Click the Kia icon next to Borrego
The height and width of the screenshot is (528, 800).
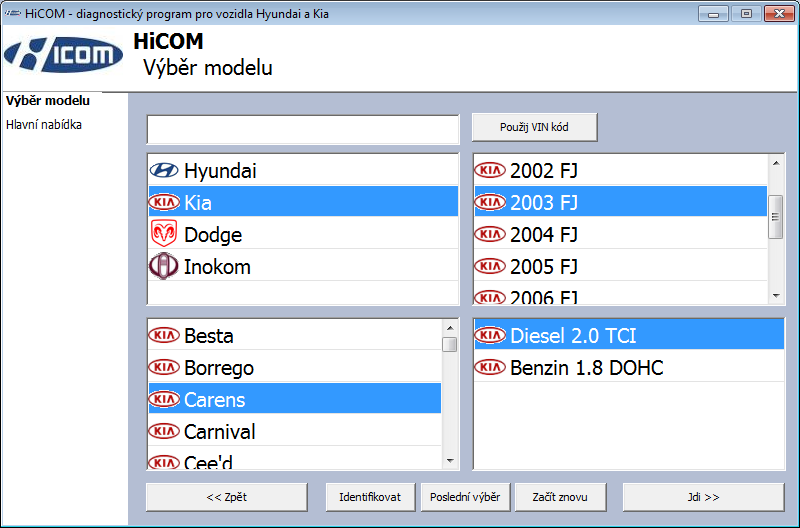164,367
